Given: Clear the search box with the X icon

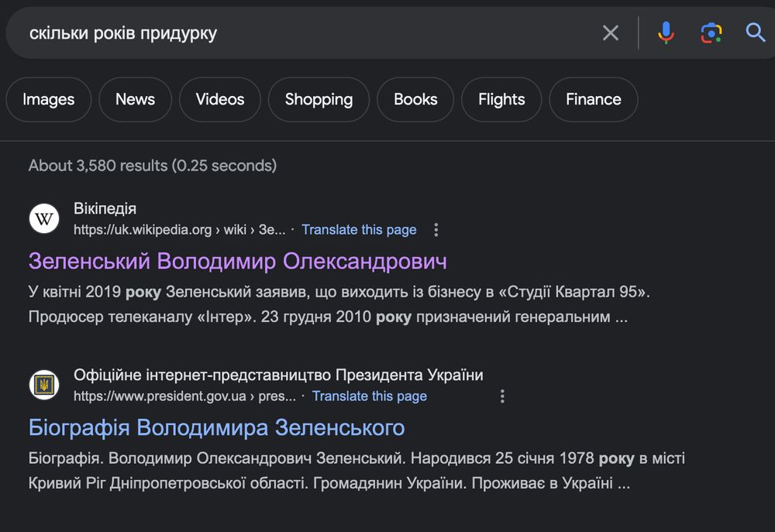Looking at the screenshot, I should pyautogui.click(x=611, y=33).
